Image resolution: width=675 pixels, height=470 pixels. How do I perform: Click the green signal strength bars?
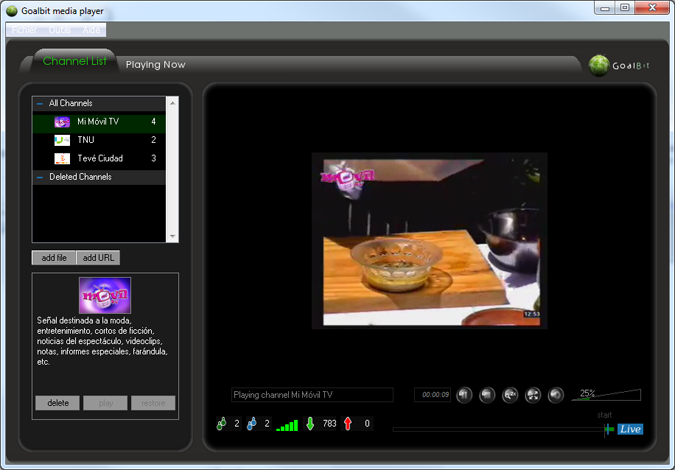click(x=287, y=425)
